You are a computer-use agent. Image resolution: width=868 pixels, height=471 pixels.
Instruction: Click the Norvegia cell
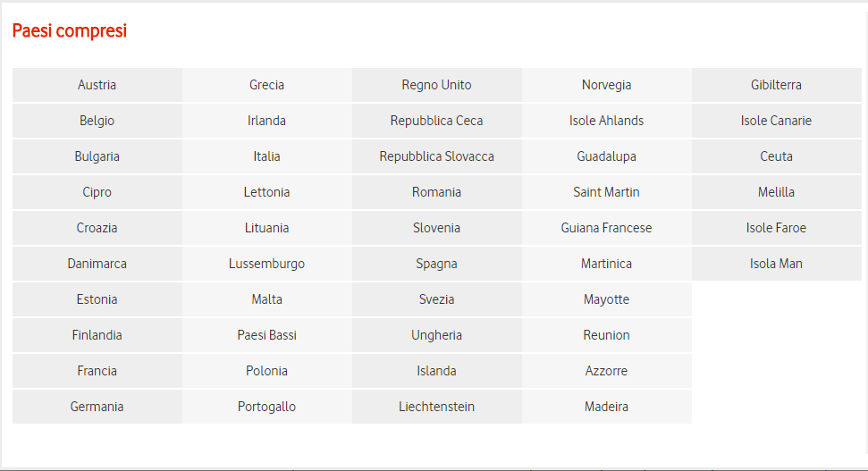click(x=606, y=85)
